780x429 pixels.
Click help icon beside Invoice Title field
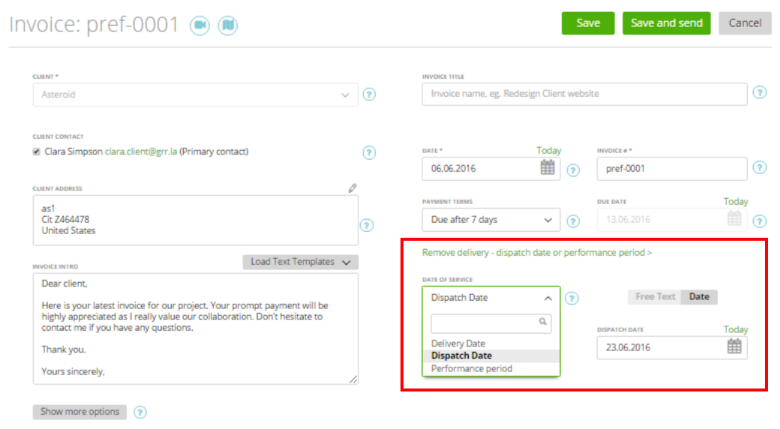(760, 92)
